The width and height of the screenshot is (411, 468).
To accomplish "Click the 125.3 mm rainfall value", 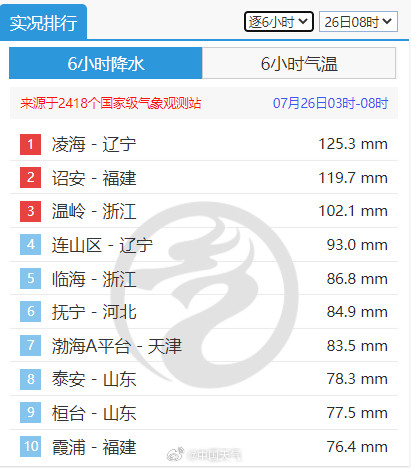I will click(x=353, y=144).
